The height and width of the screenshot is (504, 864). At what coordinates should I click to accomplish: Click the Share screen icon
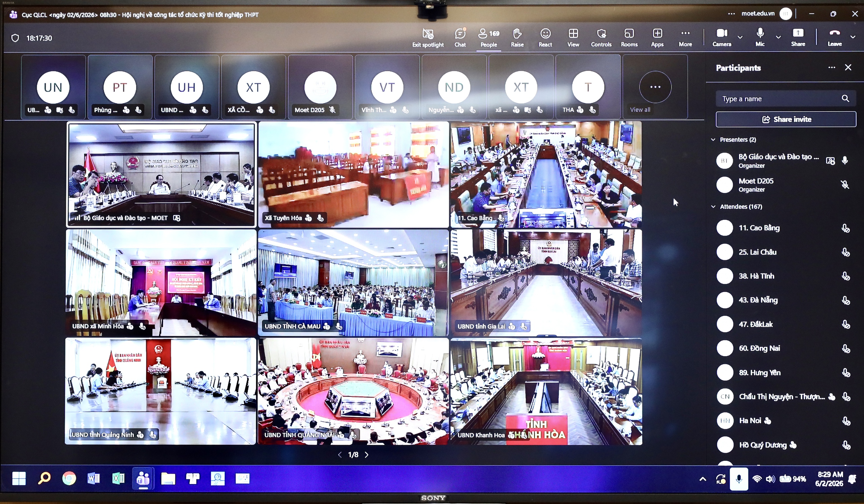click(798, 37)
